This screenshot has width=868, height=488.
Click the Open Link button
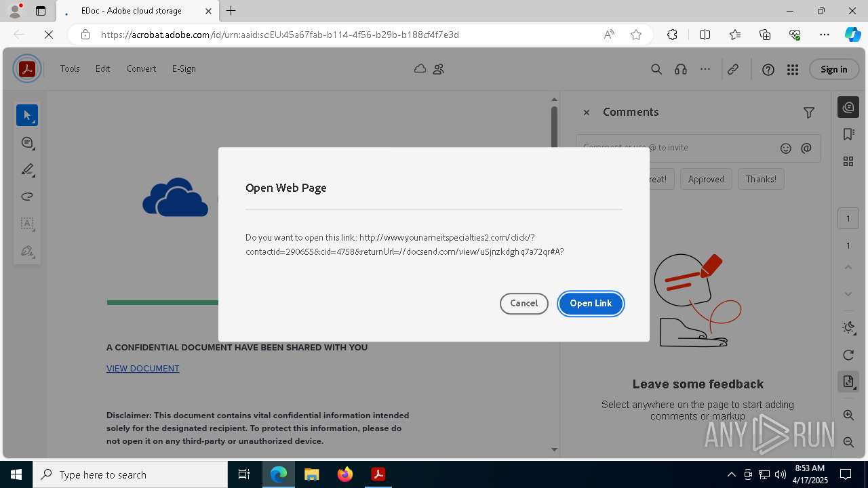pos(591,304)
